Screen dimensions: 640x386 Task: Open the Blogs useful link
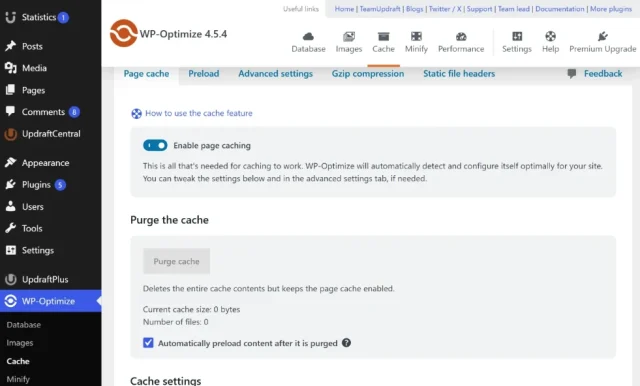pos(414,9)
